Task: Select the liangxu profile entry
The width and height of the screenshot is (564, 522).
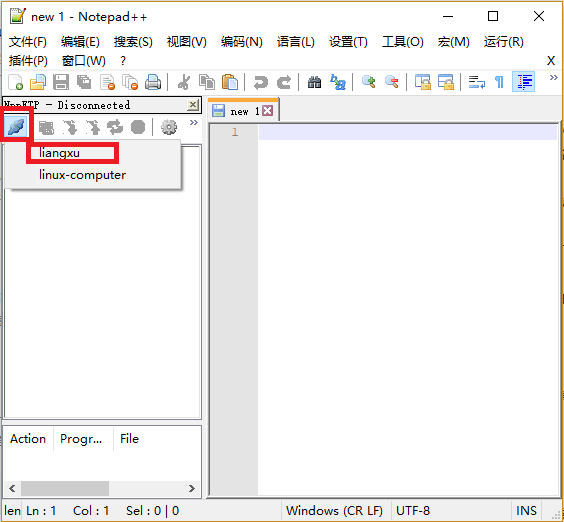Action: [x=93, y=153]
